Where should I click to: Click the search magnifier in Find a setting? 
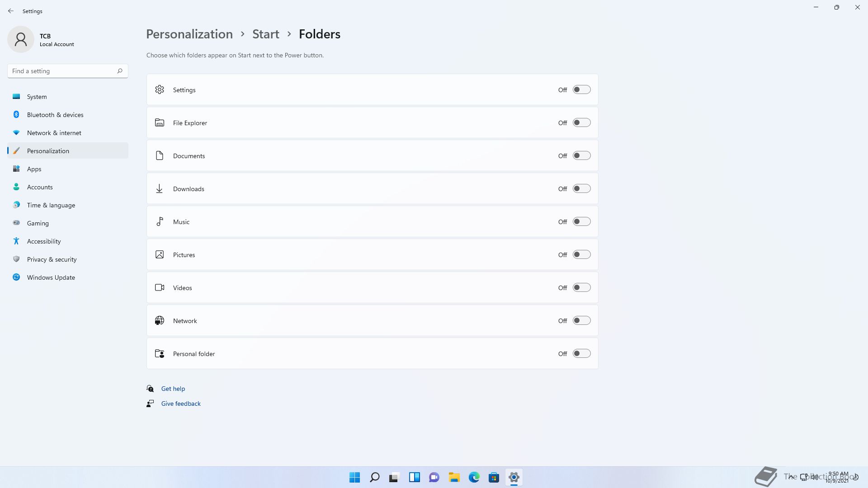[x=120, y=71]
